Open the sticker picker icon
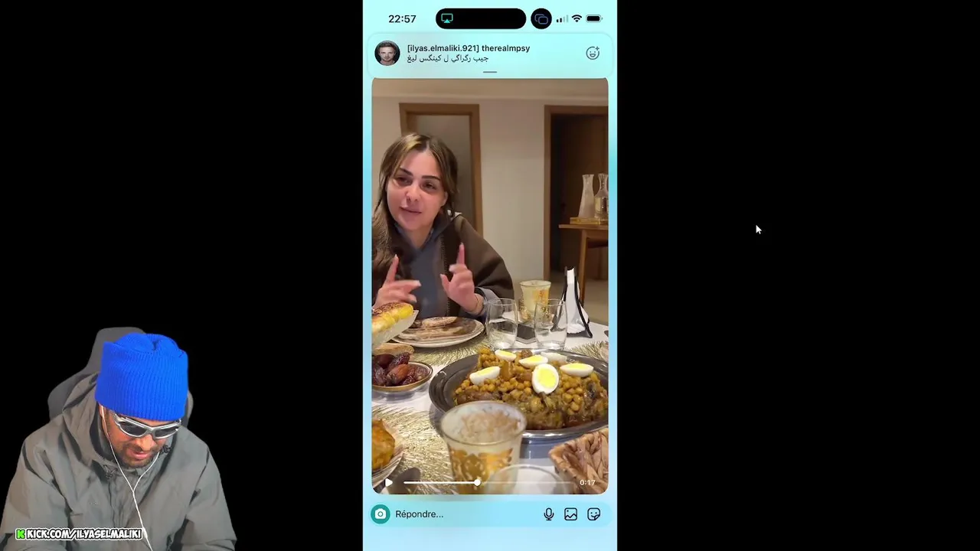Viewport: 980px width, 551px height. pos(594,514)
